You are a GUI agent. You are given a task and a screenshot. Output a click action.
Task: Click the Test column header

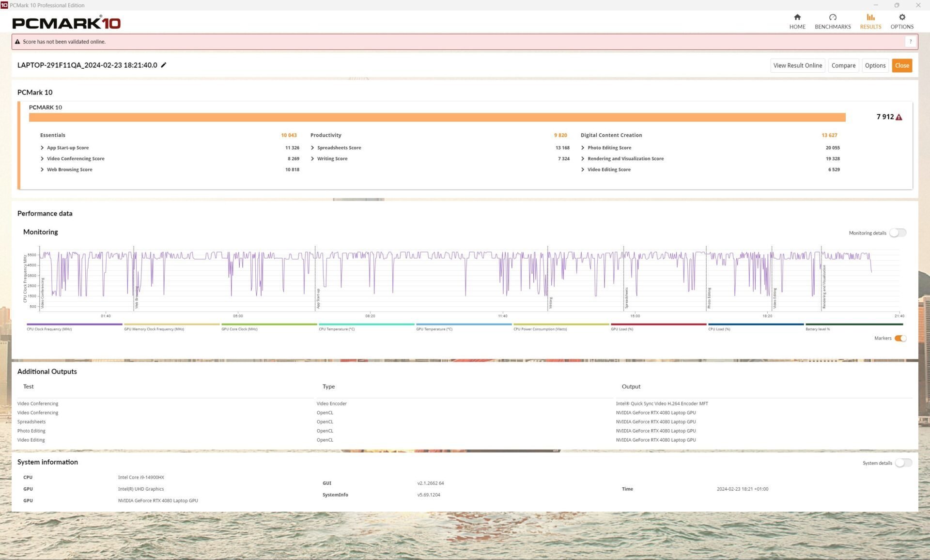(29, 387)
